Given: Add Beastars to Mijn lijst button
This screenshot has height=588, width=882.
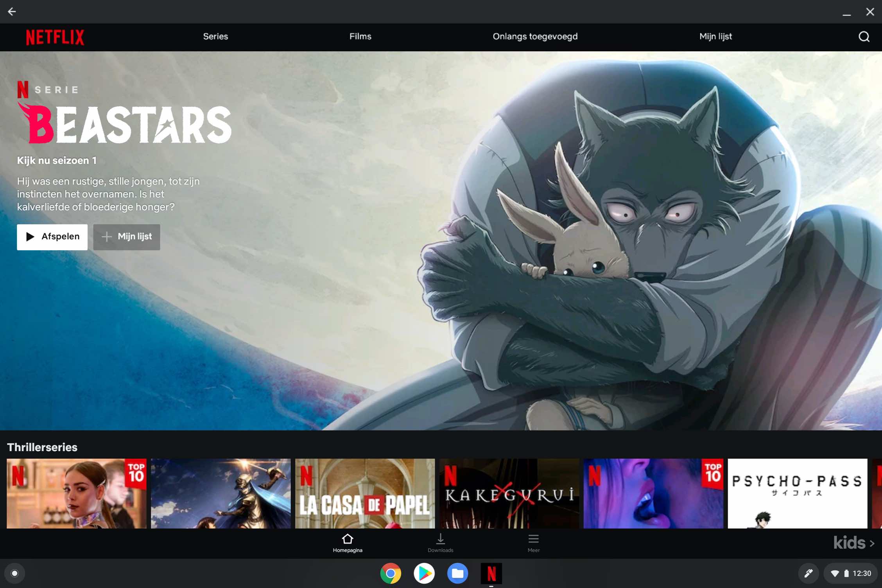Looking at the screenshot, I should pyautogui.click(x=126, y=237).
